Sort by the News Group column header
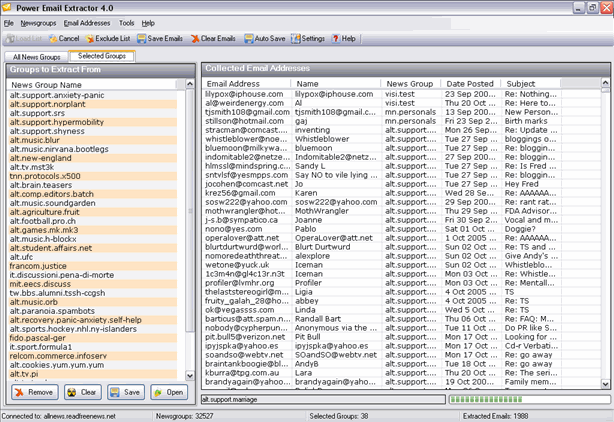 pyautogui.click(x=411, y=84)
